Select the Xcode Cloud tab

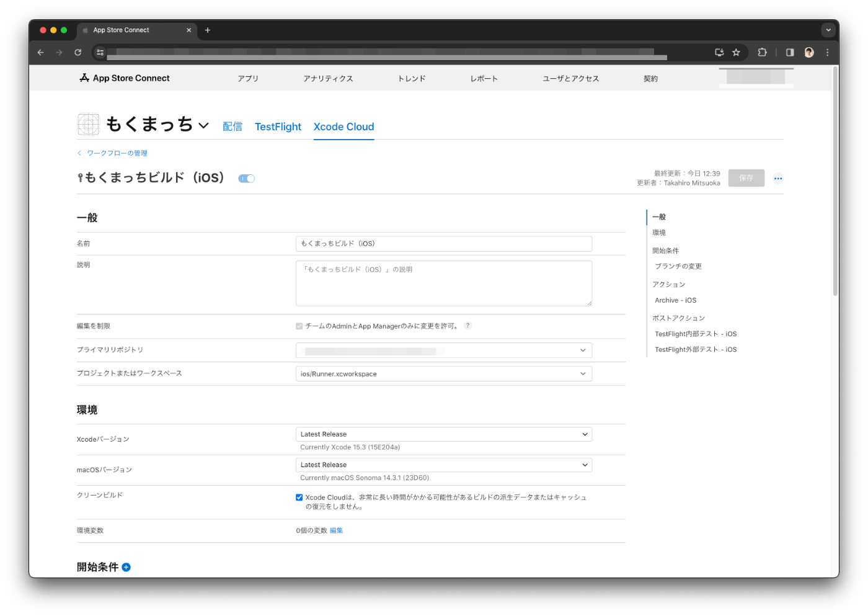[x=343, y=127]
